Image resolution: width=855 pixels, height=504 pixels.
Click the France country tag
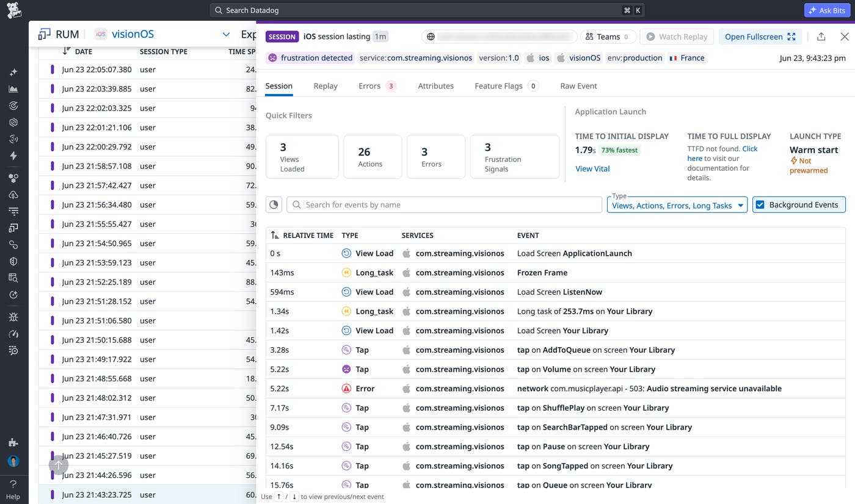tap(686, 58)
